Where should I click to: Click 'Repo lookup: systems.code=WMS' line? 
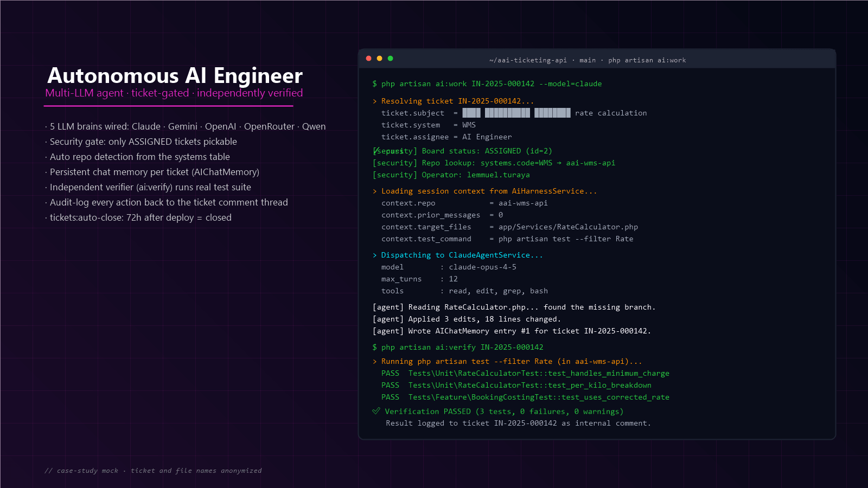494,163
